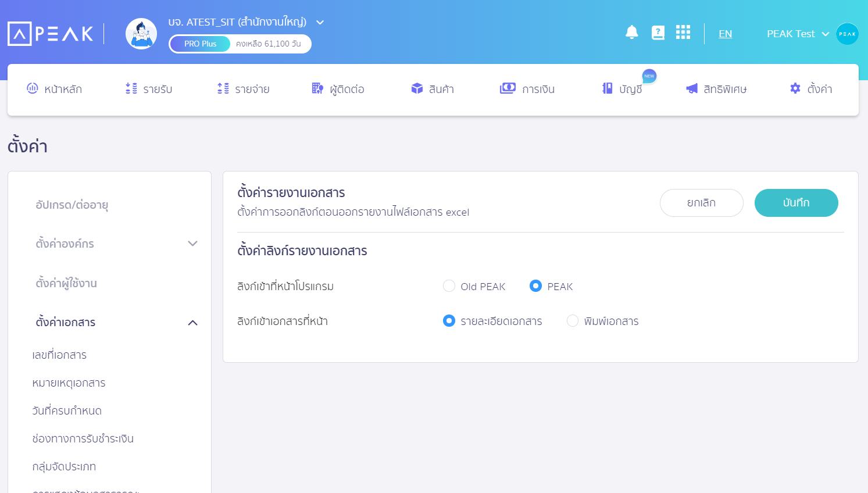Select the รายละเอียดเอกสาร radio option
868x493 pixels.
point(449,321)
